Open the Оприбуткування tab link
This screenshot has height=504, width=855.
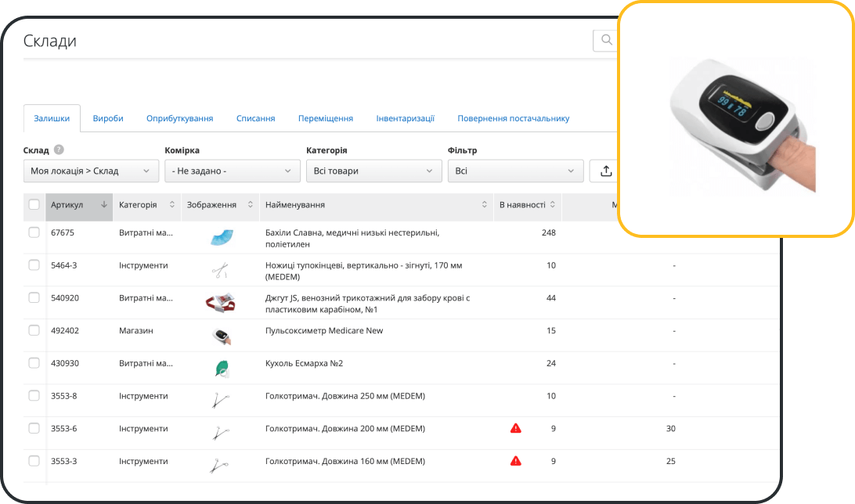179,118
